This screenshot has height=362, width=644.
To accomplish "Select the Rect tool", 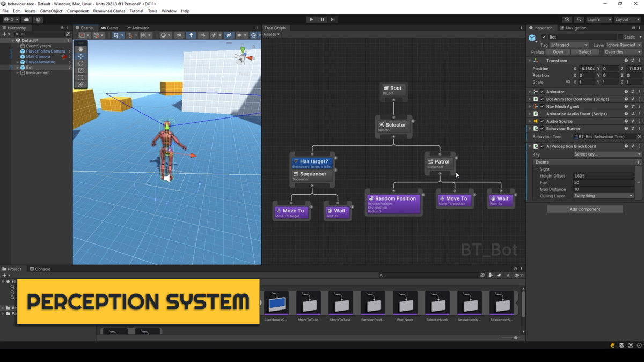I will point(80,77).
